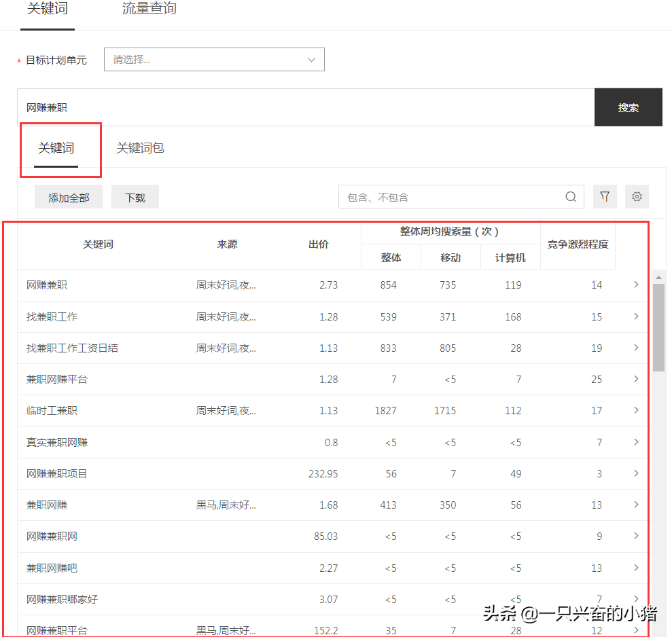Select keyword 网赚兼职网
This screenshot has width=672, height=637.
click(x=52, y=536)
